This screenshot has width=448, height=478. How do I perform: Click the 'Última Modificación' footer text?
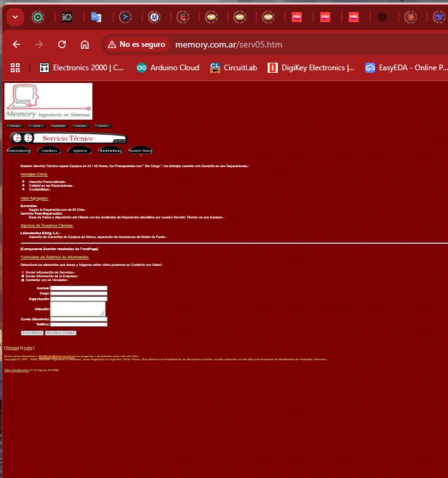pyautogui.click(x=16, y=370)
